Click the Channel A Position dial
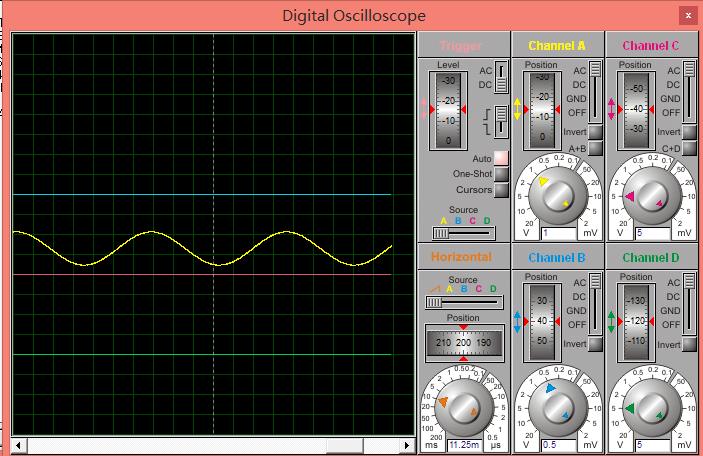This screenshot has height=456, width=703. tap(542, 110)
